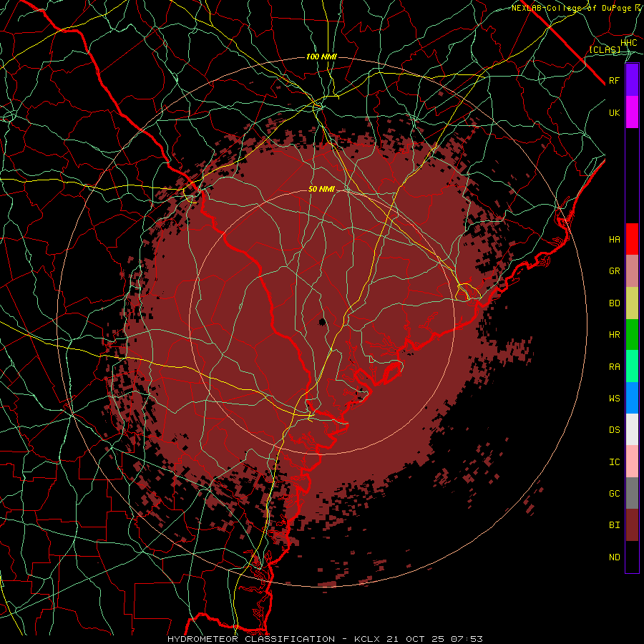Select the GR pink legend swatch
The height and width of the screenshot is (644, 644).
(632, 271)
